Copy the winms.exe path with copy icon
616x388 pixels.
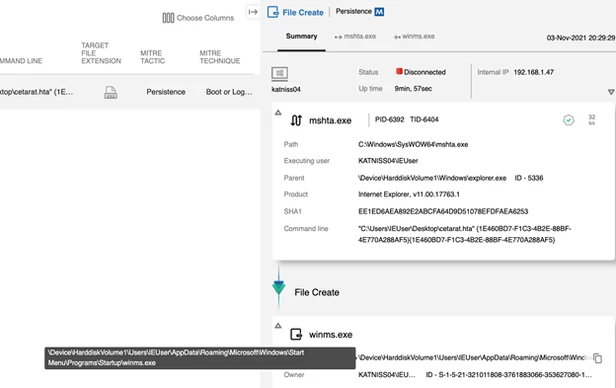coord(598,358)
